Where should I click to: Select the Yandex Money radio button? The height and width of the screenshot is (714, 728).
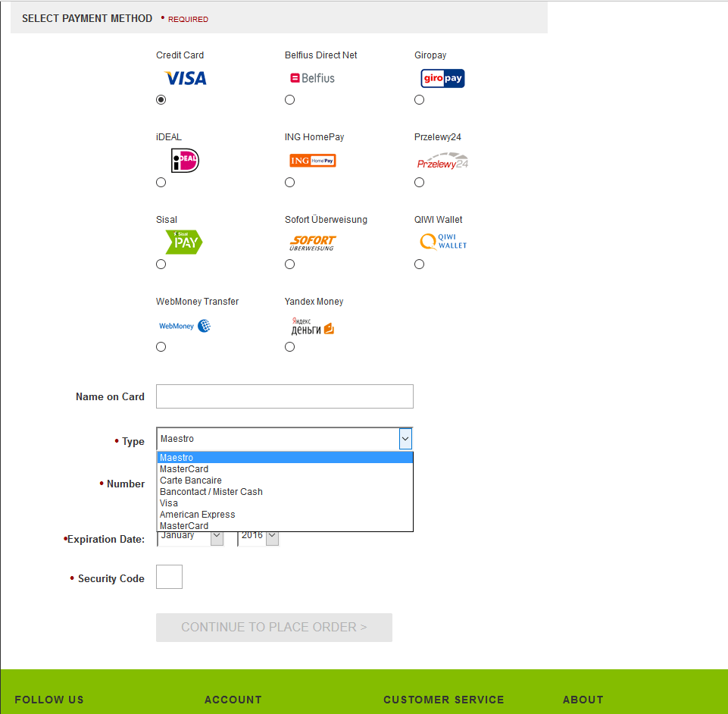tap(289, 346)
